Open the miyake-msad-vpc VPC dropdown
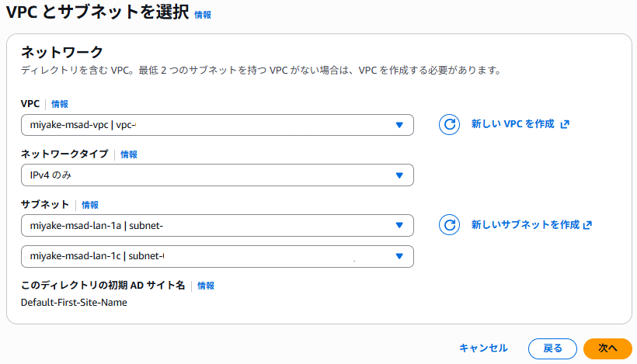The width and height of the screenshot is (637, 364). pos(217,125)
